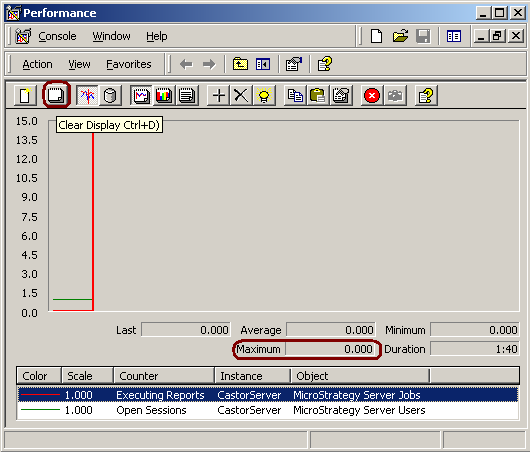This screenshot has height=452, width=530.
Task: Click the New Window blue panes icon
Action: pos(454,36)
